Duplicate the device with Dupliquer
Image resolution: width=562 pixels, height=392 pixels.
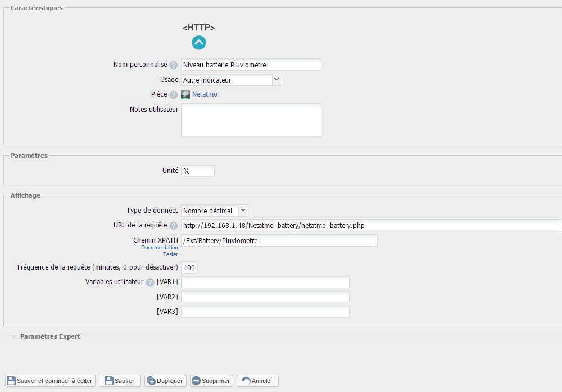[165, 381]
